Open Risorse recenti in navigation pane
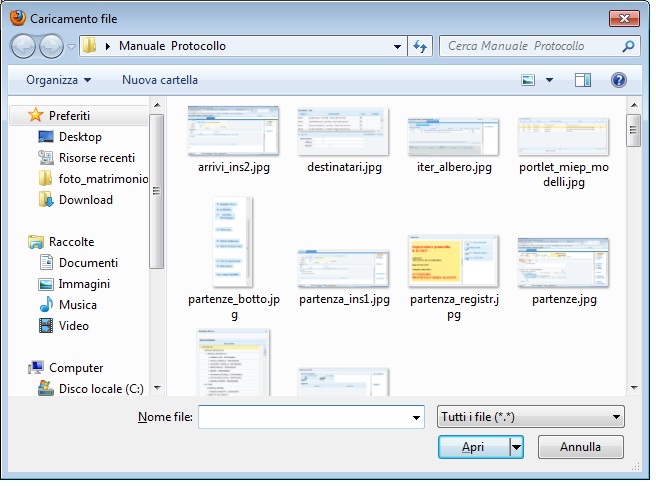Viewport: 656px width, 486px height. (x=96, y=158)
